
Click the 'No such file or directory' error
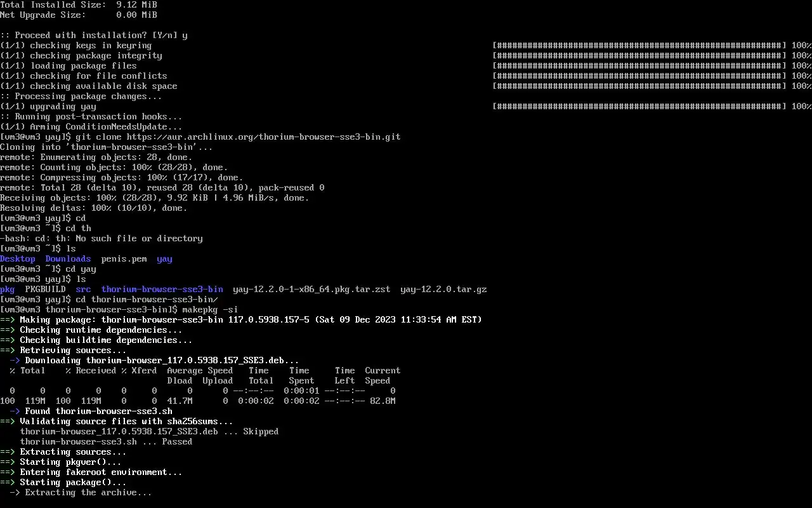[101, 238]
